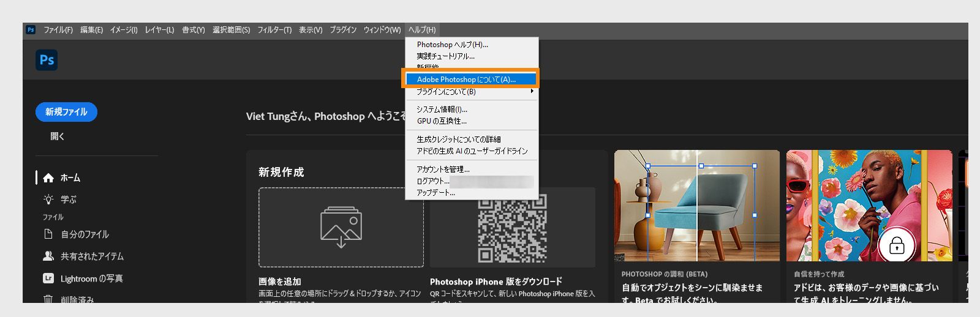Choose 実践チュートリアル... menu entry
This screenshot has height=317, width=980.
tap(472, 56)
